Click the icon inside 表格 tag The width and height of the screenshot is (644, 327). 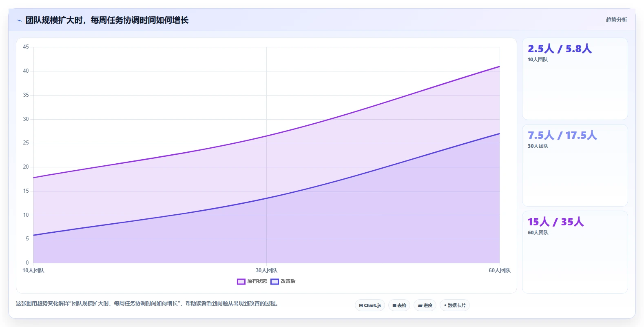pos(394,305)
